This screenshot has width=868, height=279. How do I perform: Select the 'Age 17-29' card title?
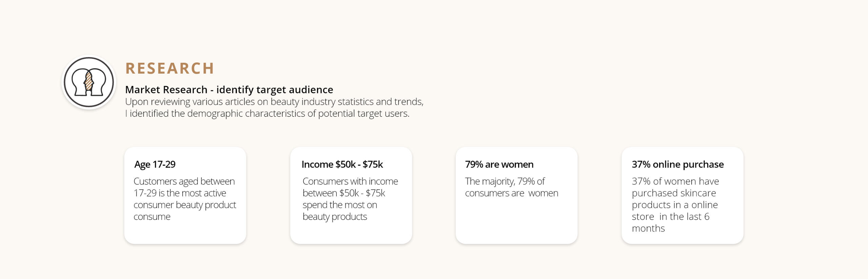pos(155,164)
